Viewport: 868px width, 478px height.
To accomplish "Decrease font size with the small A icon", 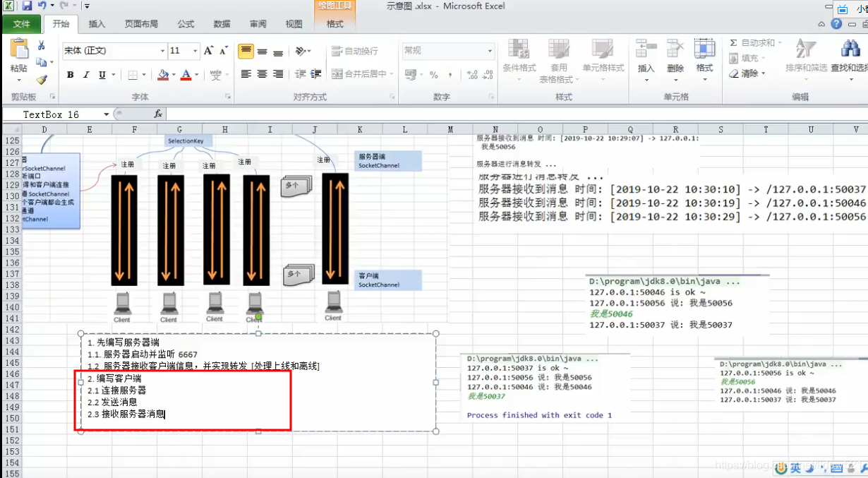I will tap(223, 51).
